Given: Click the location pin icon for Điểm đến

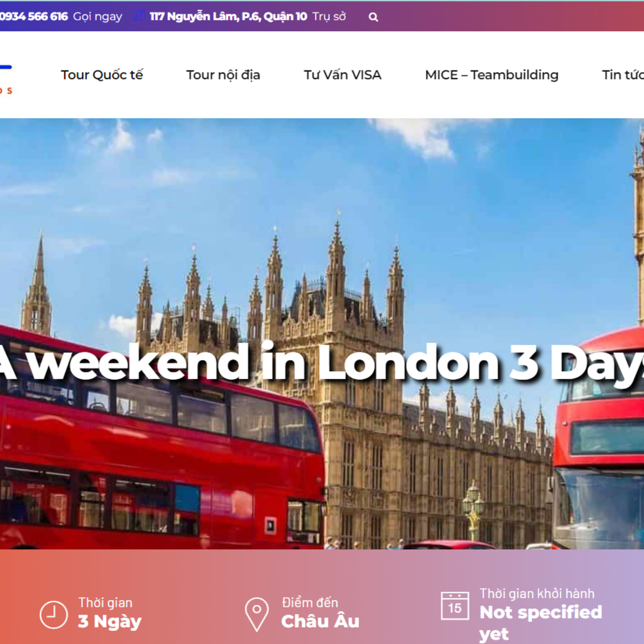Looking at the screenshot, I should 257,614.
